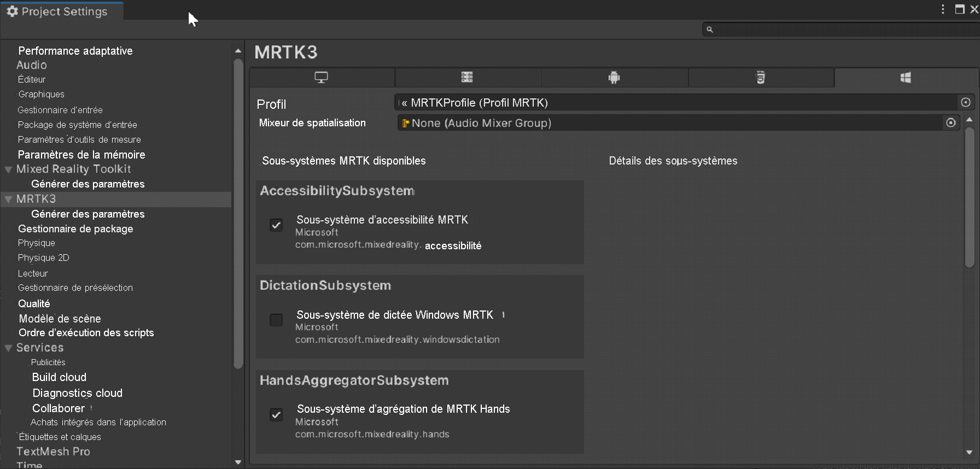
Task: Open Physique 2D settings
Action: 44,257
